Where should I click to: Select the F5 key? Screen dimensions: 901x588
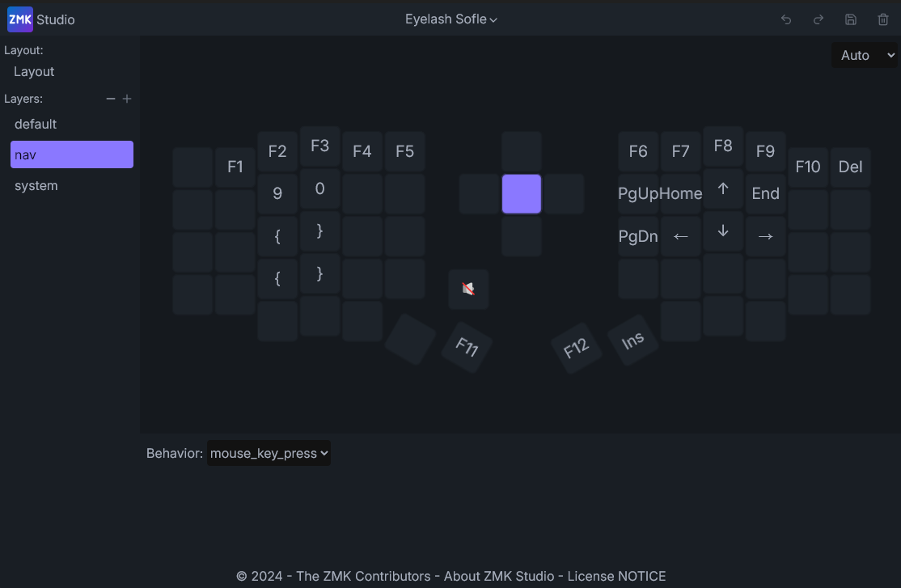[404, 151]
